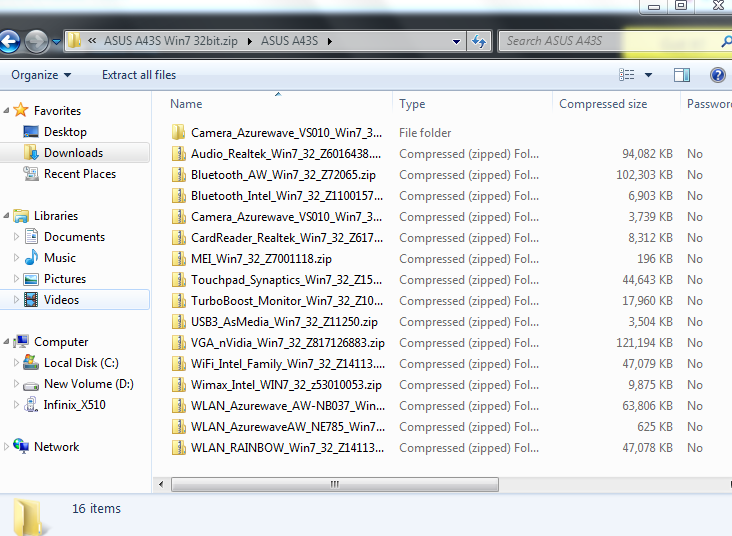Select Bluetooth_AW_Win7_32_Z72065.zip icon
Viewport: 732px width, 536px height.
(178, 175)
